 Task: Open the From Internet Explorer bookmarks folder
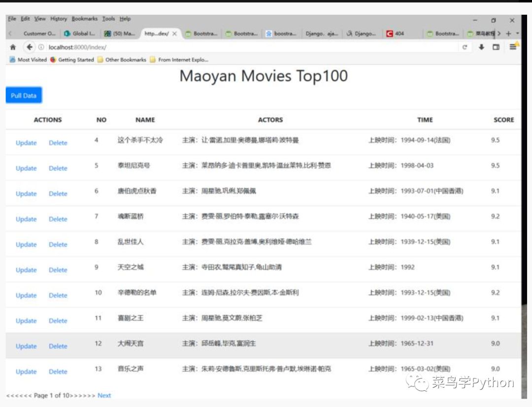click(179, 60)
